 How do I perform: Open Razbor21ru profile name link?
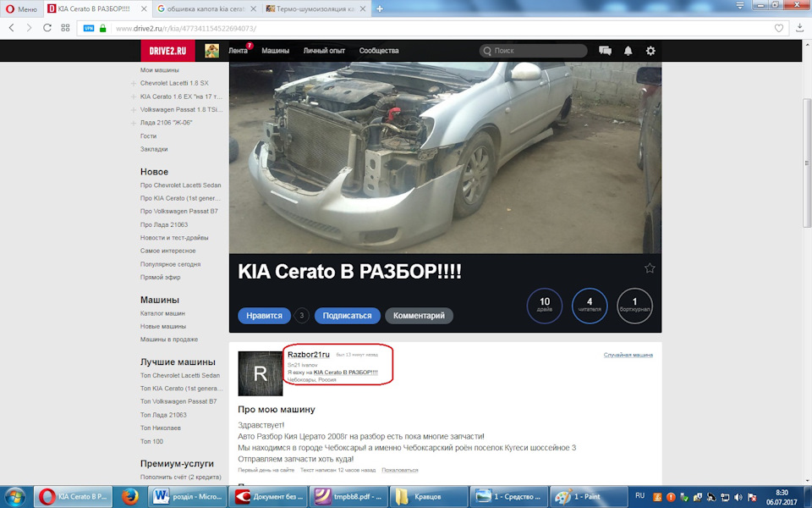(x=309, y=355)
